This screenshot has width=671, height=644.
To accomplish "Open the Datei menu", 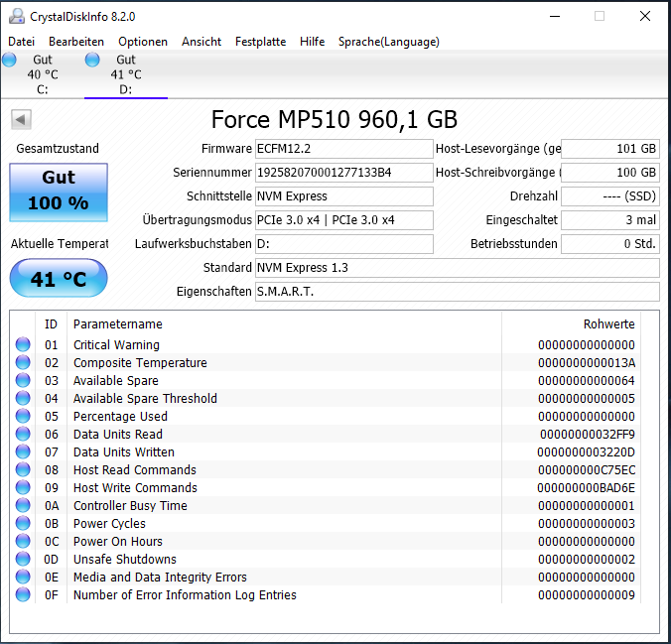I will tap(21, 42).
